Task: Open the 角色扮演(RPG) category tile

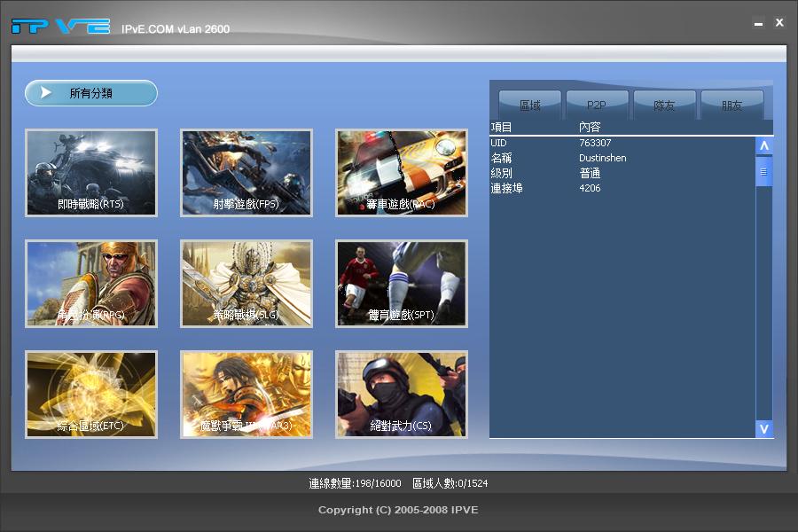Action: pos(91,284)
